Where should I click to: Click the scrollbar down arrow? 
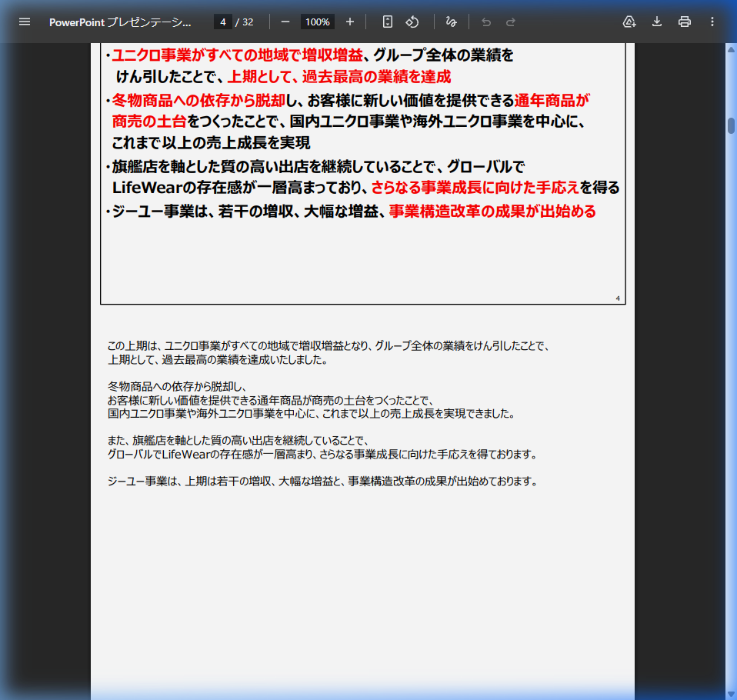tap(731, 694)
